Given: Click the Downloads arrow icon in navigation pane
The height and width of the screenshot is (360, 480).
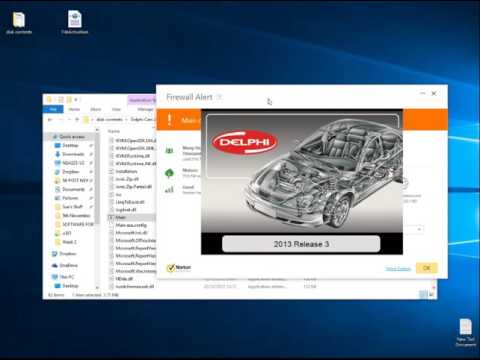Looking at the screenshot, I should point(57,154).
